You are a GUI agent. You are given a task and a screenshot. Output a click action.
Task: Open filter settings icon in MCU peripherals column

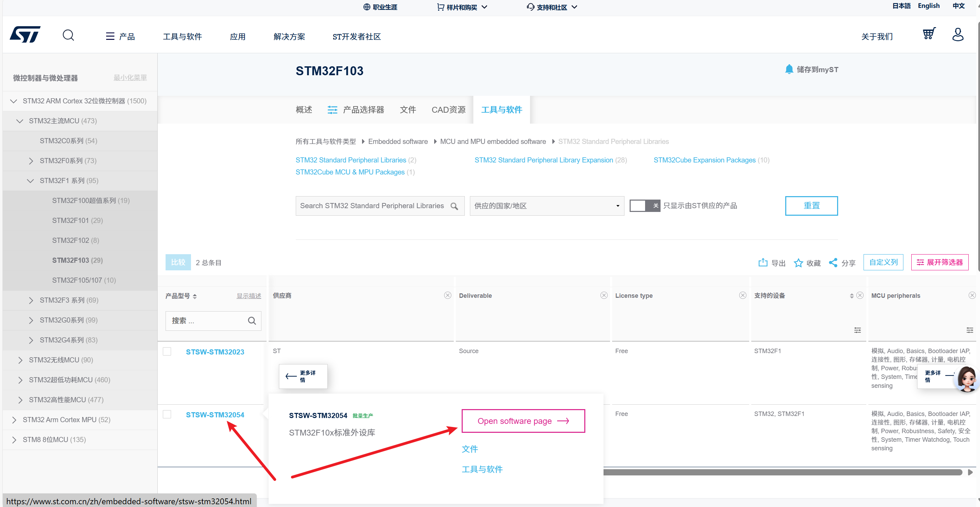point(970,330)
